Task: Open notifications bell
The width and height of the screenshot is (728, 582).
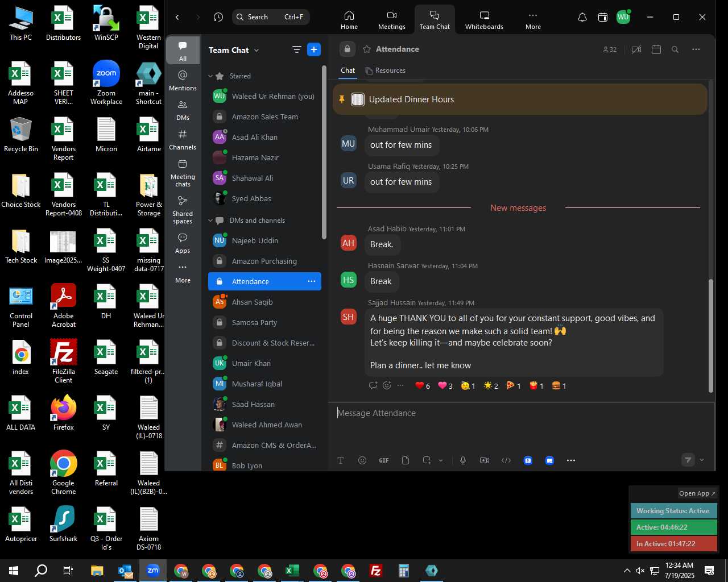Action: click(x=582, y=17)
